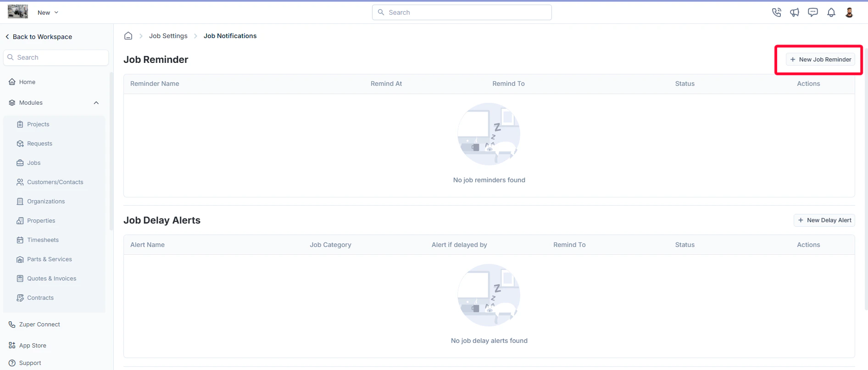Click the Parts & Services icon
Image resolution: width=868 pixels, height=370 pixels.
pos(20,259)
